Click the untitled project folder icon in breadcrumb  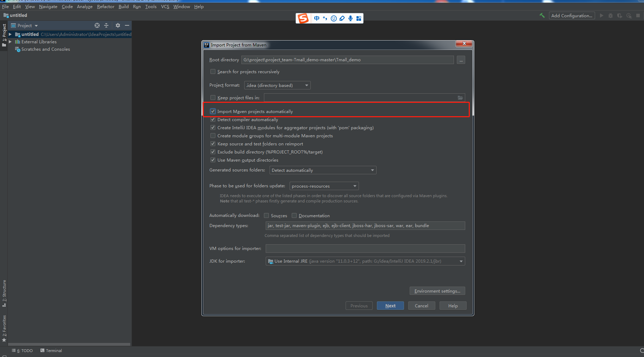pyautogui.click(x=6, y=15)
